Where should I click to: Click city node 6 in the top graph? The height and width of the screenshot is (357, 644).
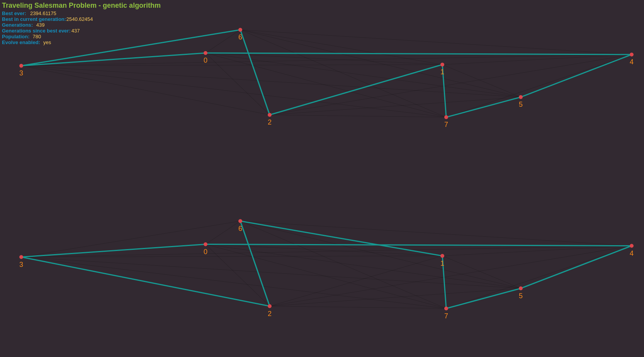click(240, 30)
